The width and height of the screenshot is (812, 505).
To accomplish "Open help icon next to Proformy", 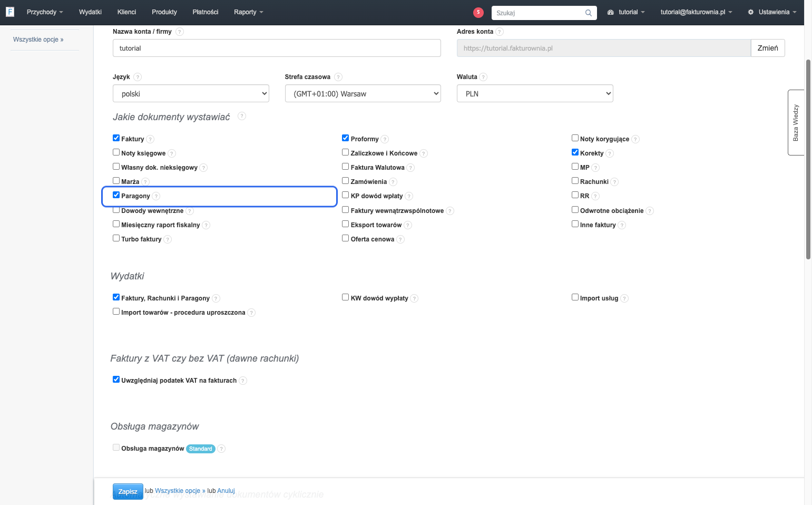I will pyautogui.click(x=385, y=139).
